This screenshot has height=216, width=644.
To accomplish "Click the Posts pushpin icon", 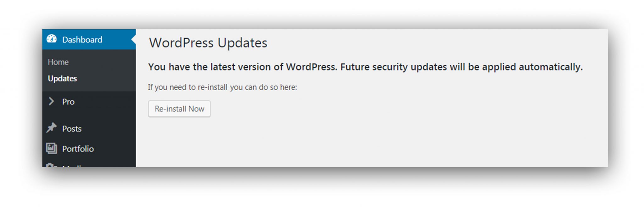I will point(52,128).
